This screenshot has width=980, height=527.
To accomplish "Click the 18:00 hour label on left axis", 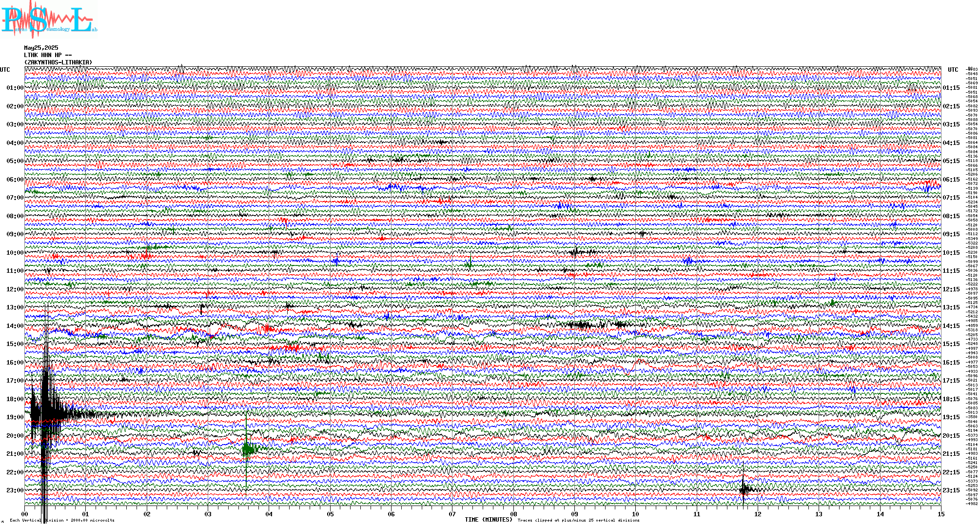I will [x=15, y=399].
